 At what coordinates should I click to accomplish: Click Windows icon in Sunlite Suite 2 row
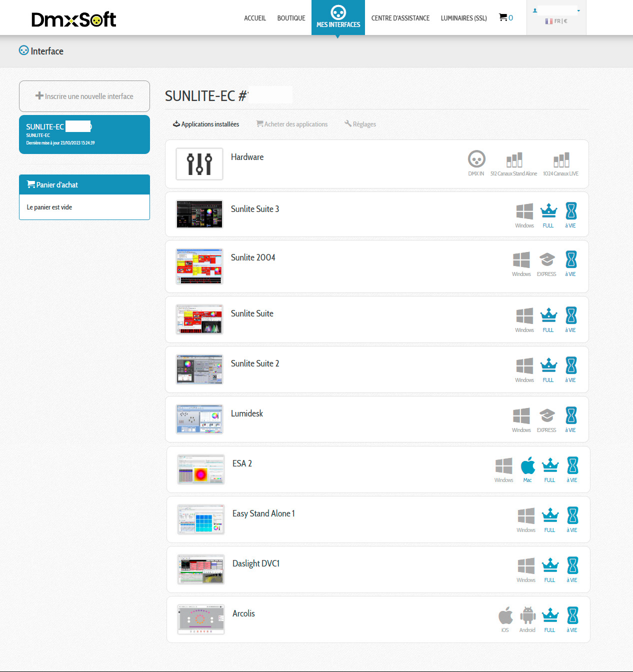click(x=524, y=365)
